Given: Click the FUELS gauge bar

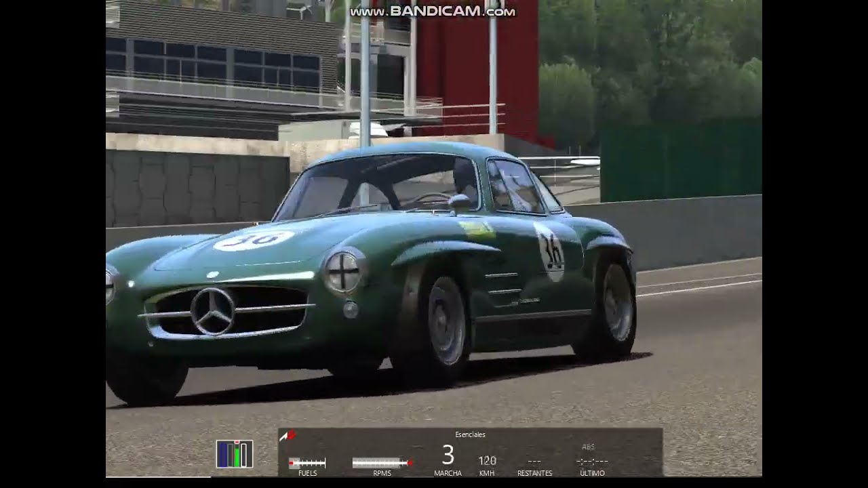Looking at the screenshot, I should [x=307, y=463].
